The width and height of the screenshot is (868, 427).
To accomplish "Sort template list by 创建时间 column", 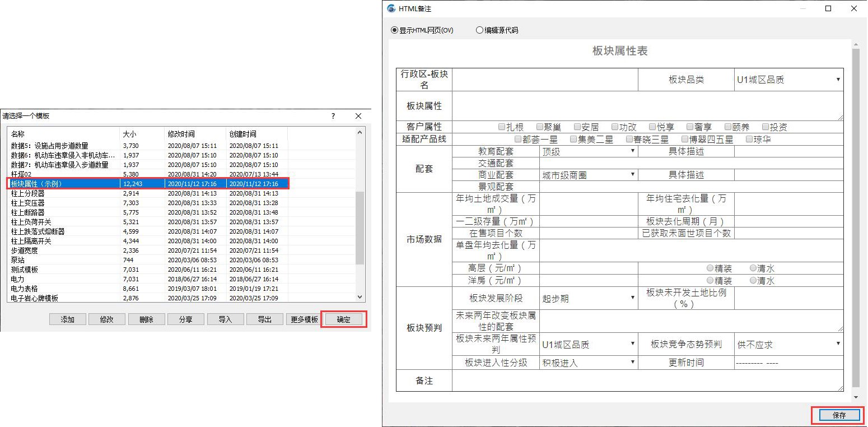I will tap(256, 134).
